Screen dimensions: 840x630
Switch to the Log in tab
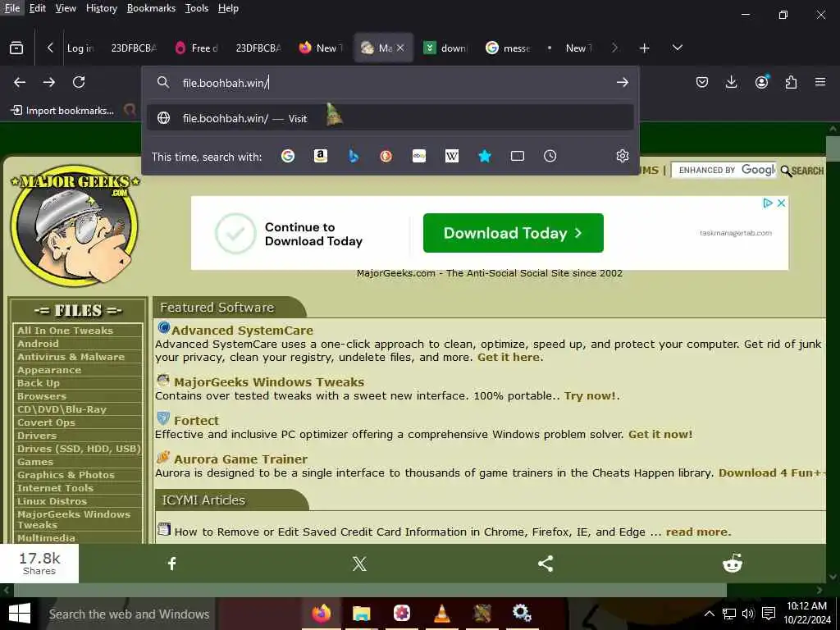coord(80,48)
